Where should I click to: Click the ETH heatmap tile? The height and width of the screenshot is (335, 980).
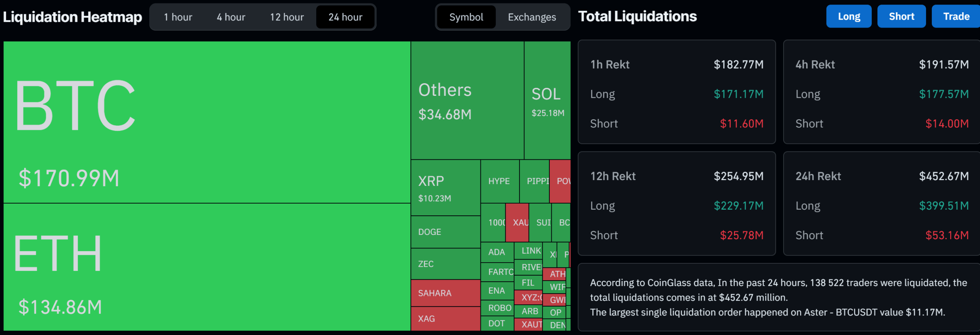207,267
